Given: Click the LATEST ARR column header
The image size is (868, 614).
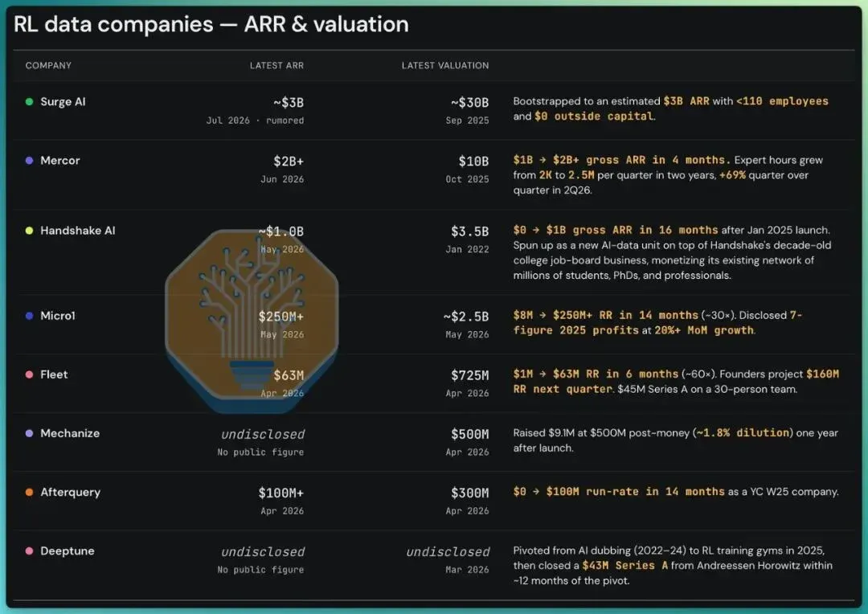Looking at the screenshot, I should pyautogui.click(x=276, y=65).
